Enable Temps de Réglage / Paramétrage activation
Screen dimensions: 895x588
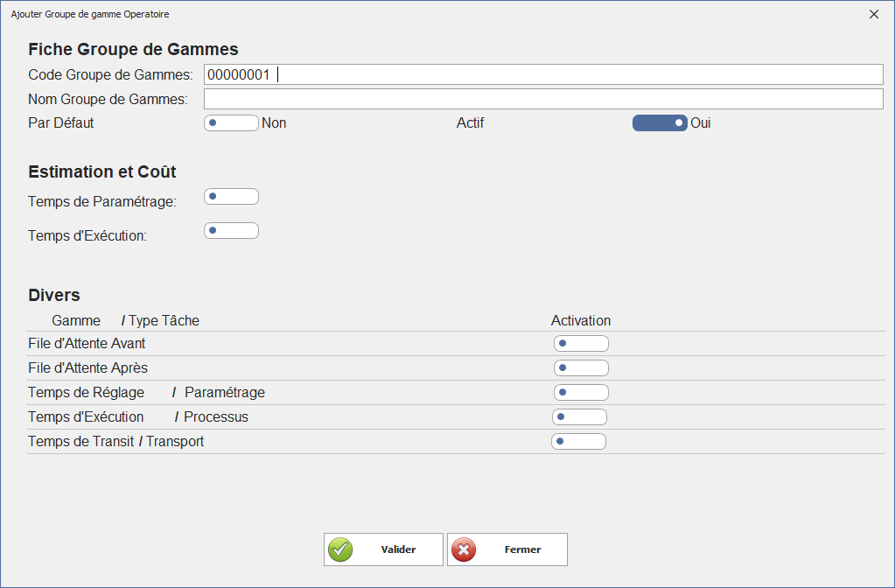pos(581,393)
